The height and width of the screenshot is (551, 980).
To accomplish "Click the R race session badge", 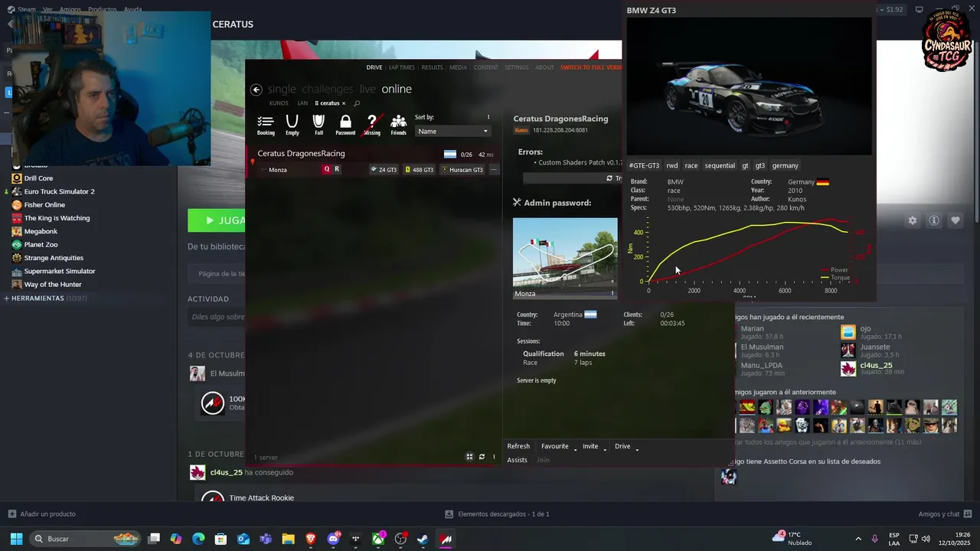I will click(337, 169).
